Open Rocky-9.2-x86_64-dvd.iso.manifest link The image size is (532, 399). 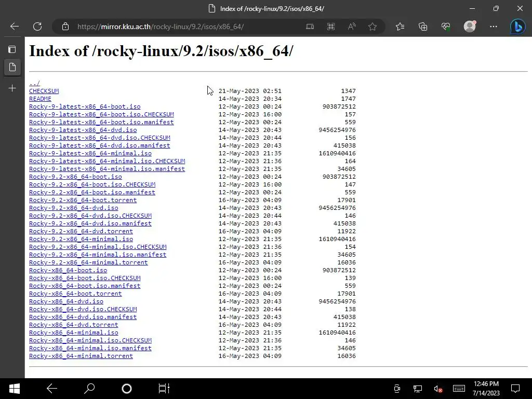pos(90,223)
